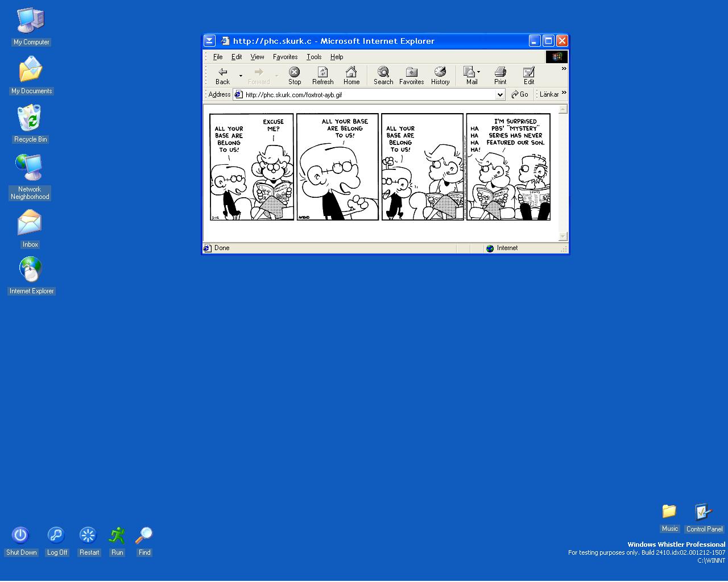Open the Favorites menu
The height and width of the screenshot is (582, 728).
285,57
